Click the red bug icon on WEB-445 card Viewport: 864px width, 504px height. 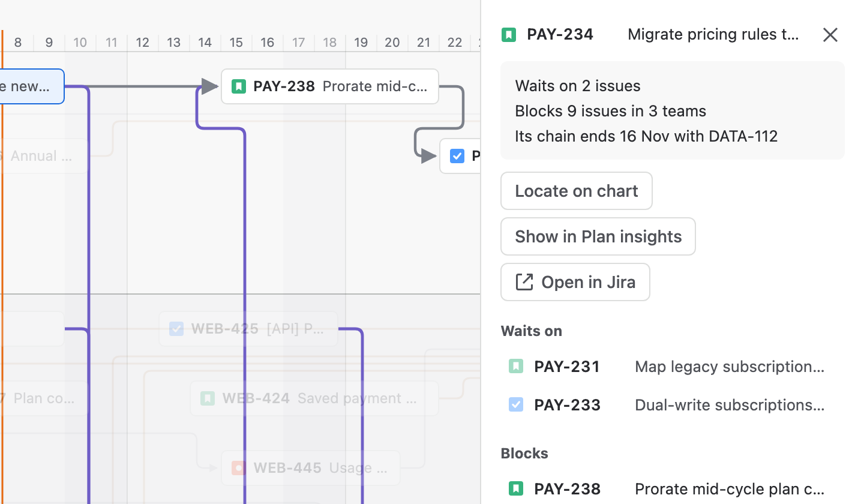[x=239, y=468]
